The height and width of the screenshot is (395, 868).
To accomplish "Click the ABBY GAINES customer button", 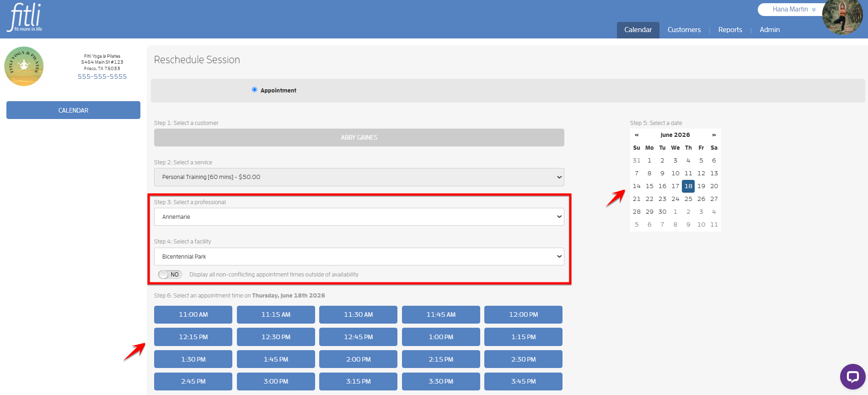I will click(359, 137).
